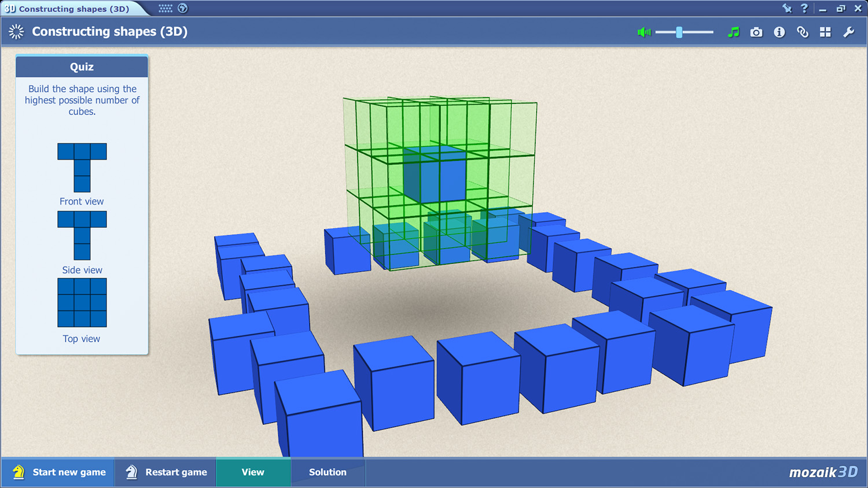Adjust the volume slider

(678, 32)
